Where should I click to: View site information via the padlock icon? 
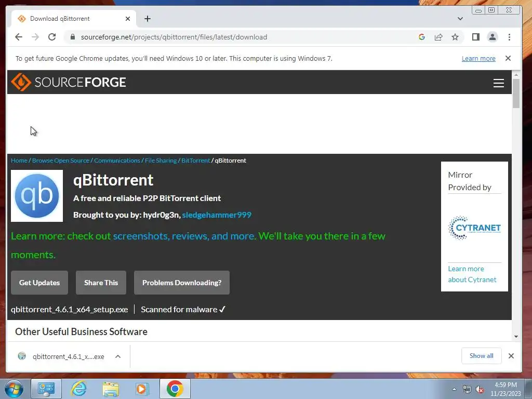pyautogui.click(x=72, y=37)
